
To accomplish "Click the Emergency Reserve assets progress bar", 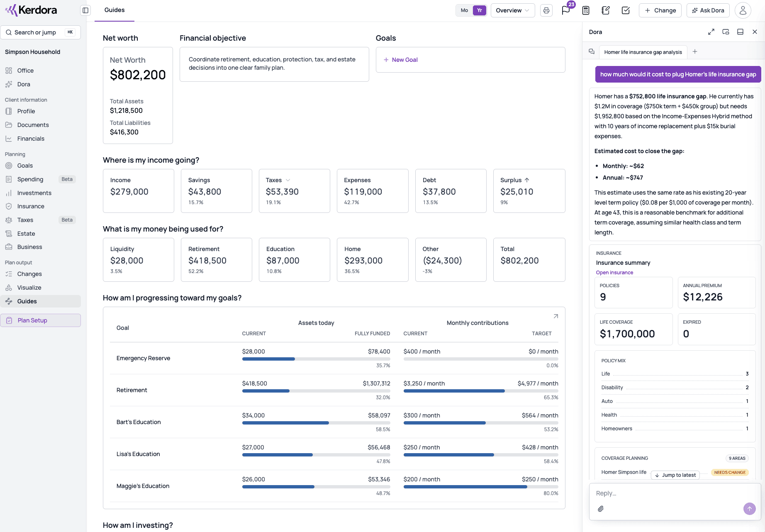I will (316, 359).
